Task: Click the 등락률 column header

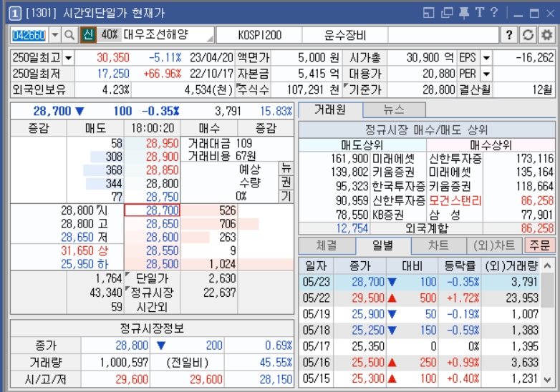Action: coord(460,266)
